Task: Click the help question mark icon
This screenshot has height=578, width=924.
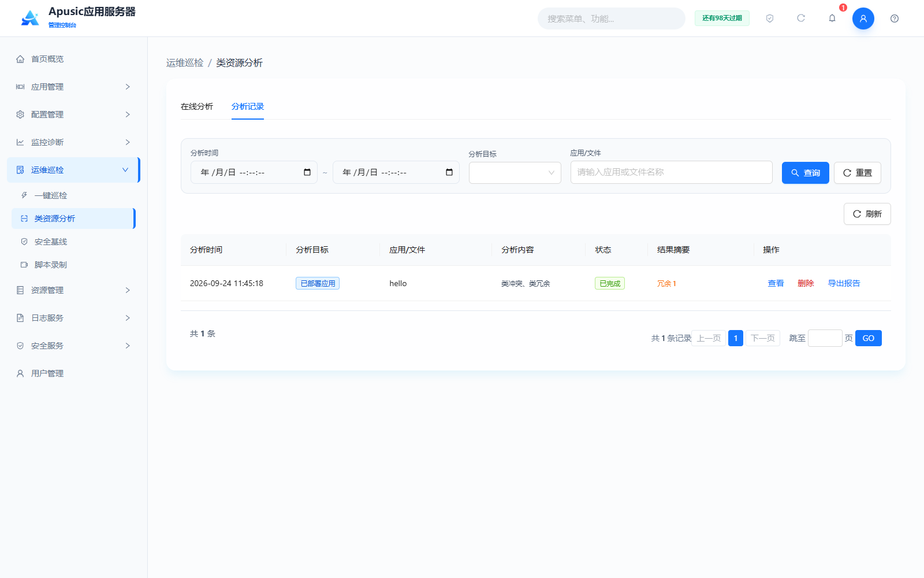Action: [895, 18]
